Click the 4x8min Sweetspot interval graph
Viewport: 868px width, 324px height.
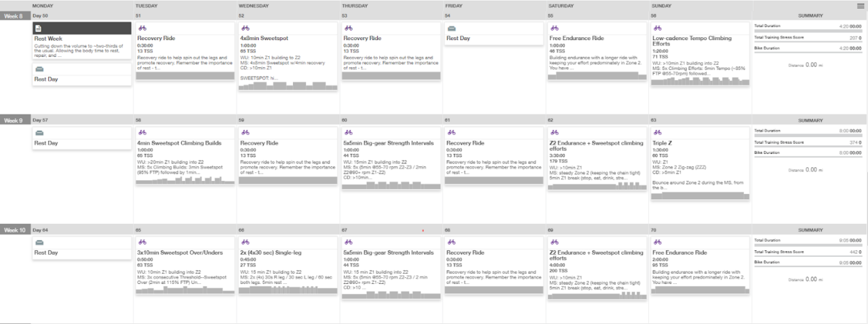pyautogui.click(x=288, y=85)
